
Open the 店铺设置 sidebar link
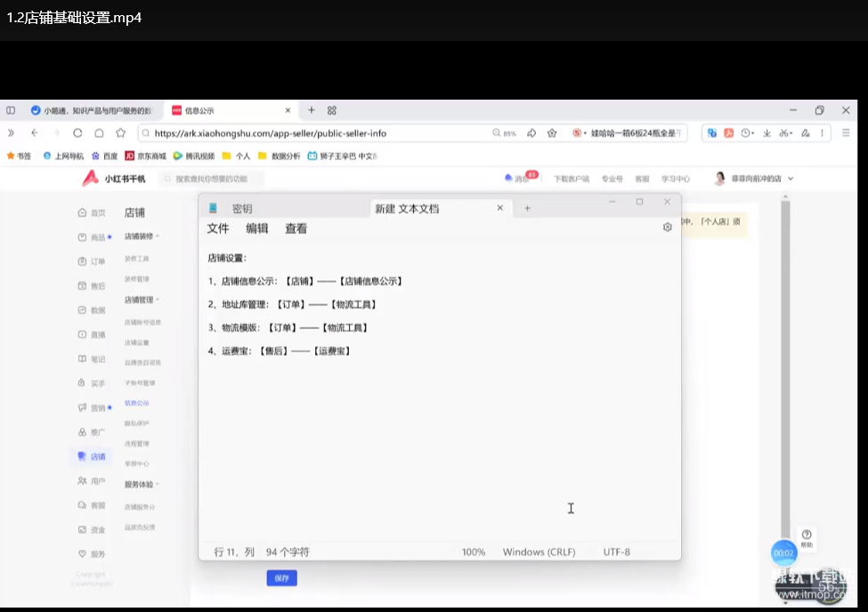pyautogui.click(x=136, y=342)
